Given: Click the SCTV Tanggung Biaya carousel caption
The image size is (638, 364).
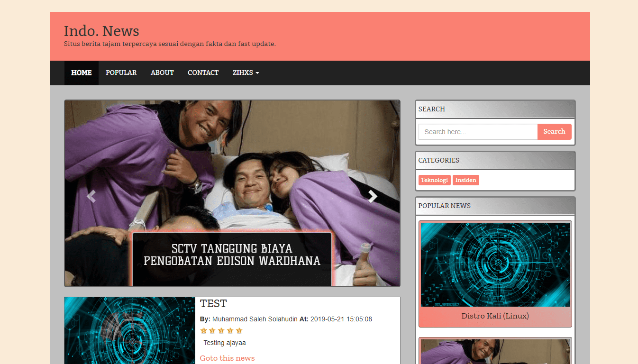Looking at the screenshot, I should [232, 255].
